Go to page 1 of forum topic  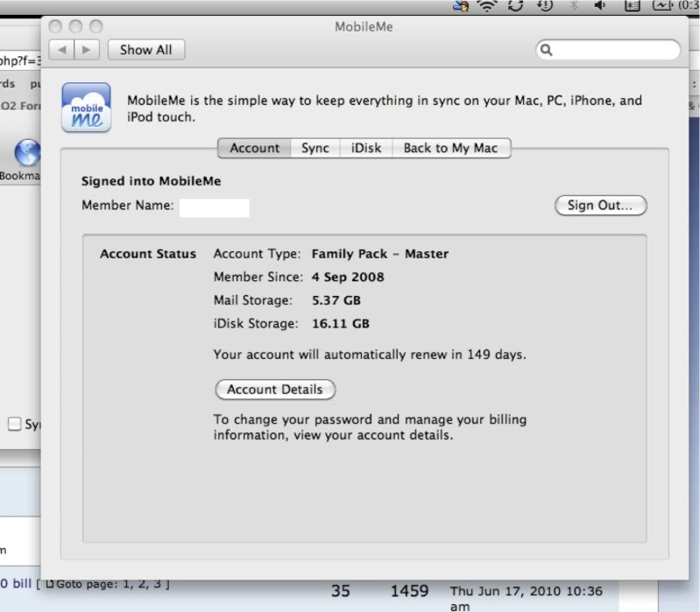click(125, 584)
